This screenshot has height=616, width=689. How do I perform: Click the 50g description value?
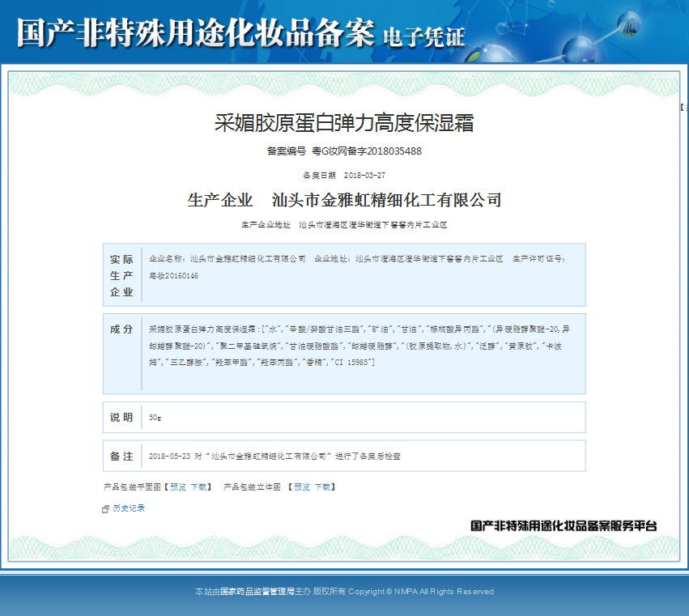[x=155, y=418]
